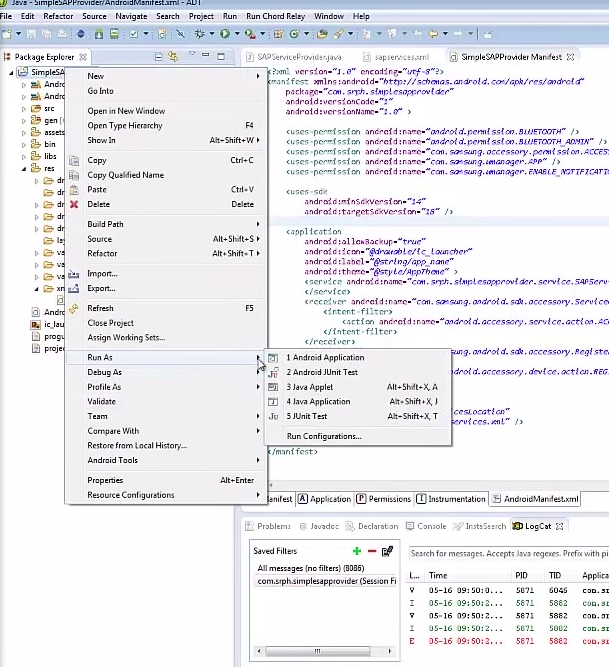
Task: Click the edit LogCat filter icon
Action: [387, 551]
